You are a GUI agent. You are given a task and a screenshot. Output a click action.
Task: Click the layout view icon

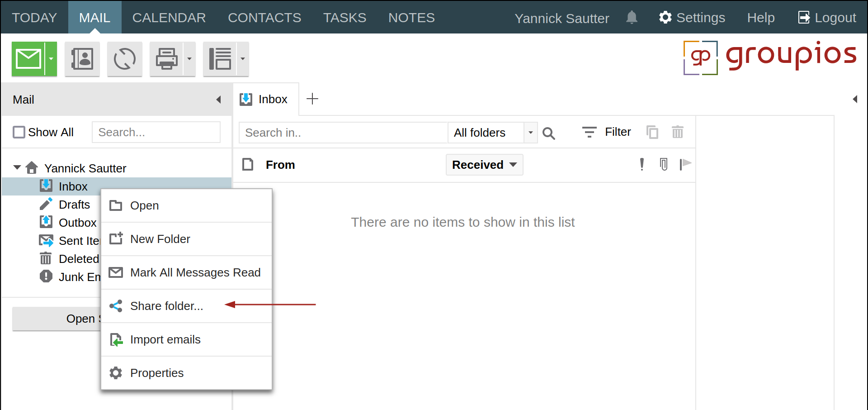(220, 59)
